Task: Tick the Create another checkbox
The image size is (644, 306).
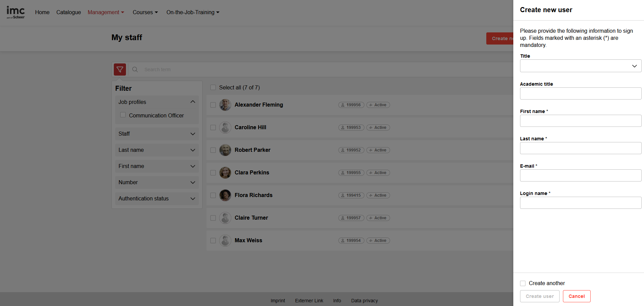Action: coord(523,283)
